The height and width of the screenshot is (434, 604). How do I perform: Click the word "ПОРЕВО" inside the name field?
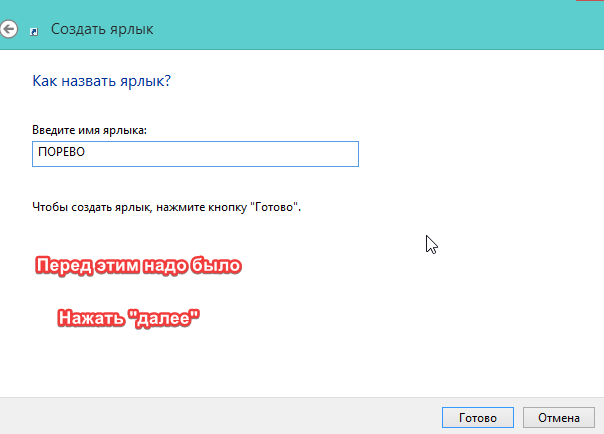pos(62,154)
